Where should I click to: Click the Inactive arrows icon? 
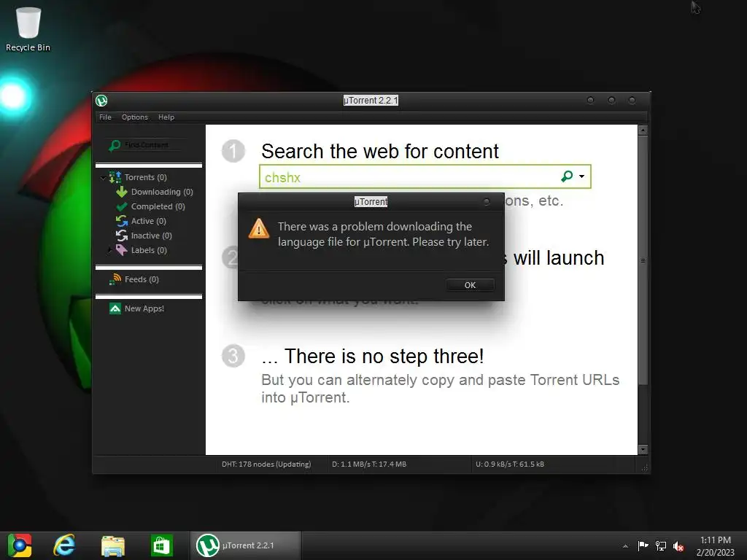[122, 236]
